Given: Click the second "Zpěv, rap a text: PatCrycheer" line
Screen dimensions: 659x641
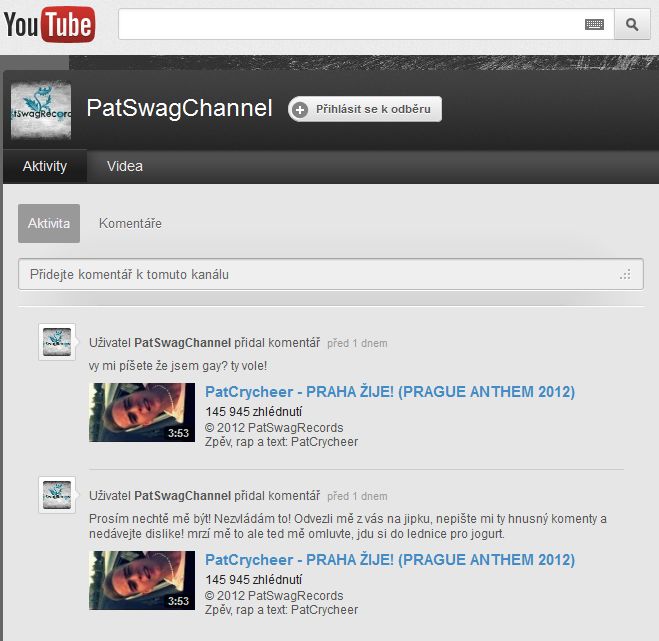Looking at the screenshot, I should 282,609.
